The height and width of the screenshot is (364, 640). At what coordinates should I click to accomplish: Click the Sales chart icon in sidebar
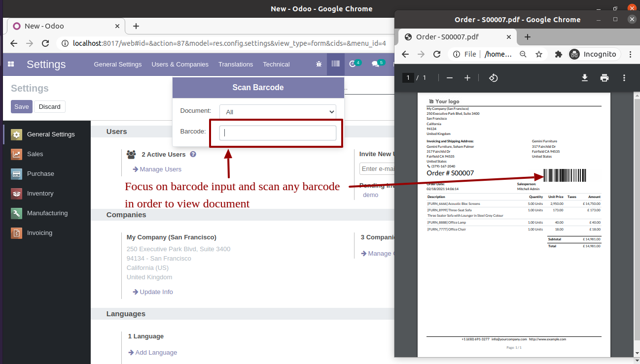coord(17,154)
